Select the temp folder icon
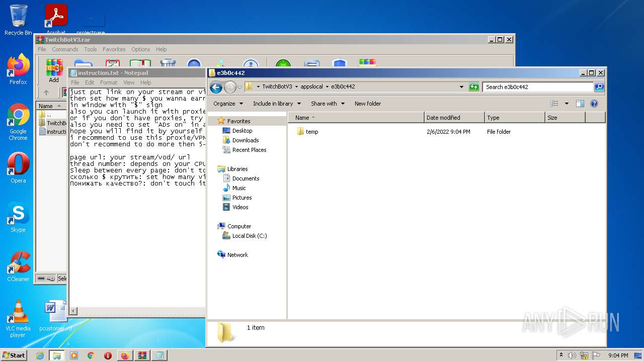This screenshot has height=362, width=644. (300, 132)
